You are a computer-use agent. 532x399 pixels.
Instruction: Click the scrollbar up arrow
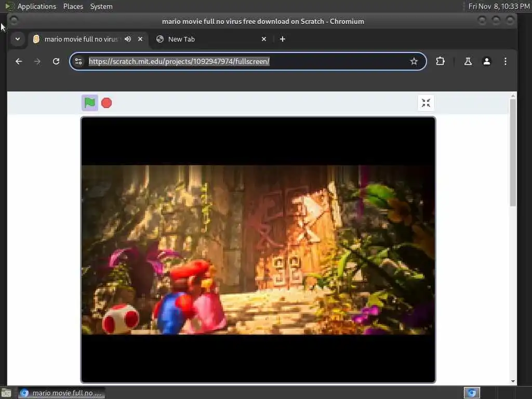(x=513, y=96)
